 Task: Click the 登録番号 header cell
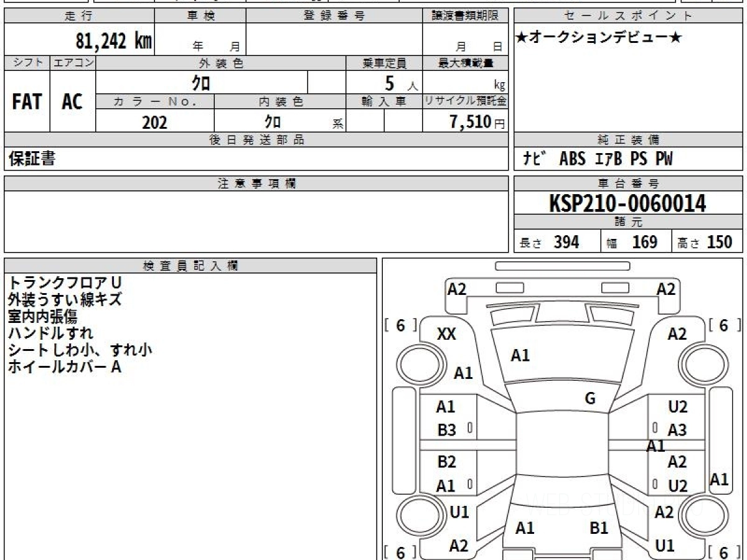[334, 16]
